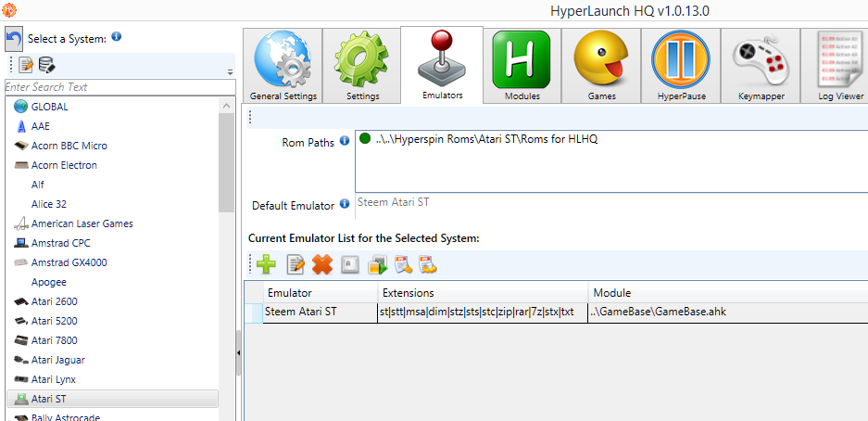The width and height of the screenshot is (868, 421).
Task: Click the database edit icon in system toolbar
Action: 46,65
